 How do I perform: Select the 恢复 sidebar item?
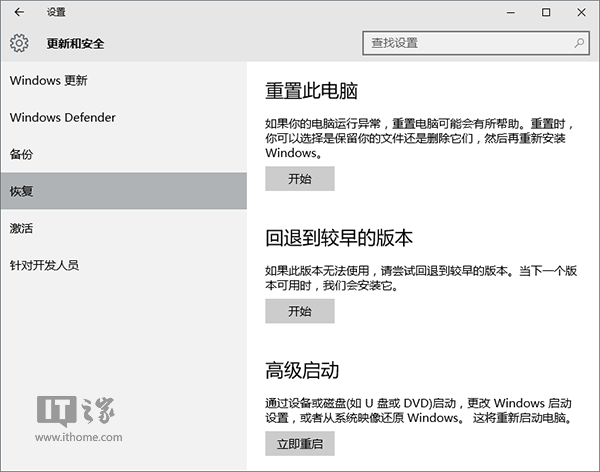[21, 191]
